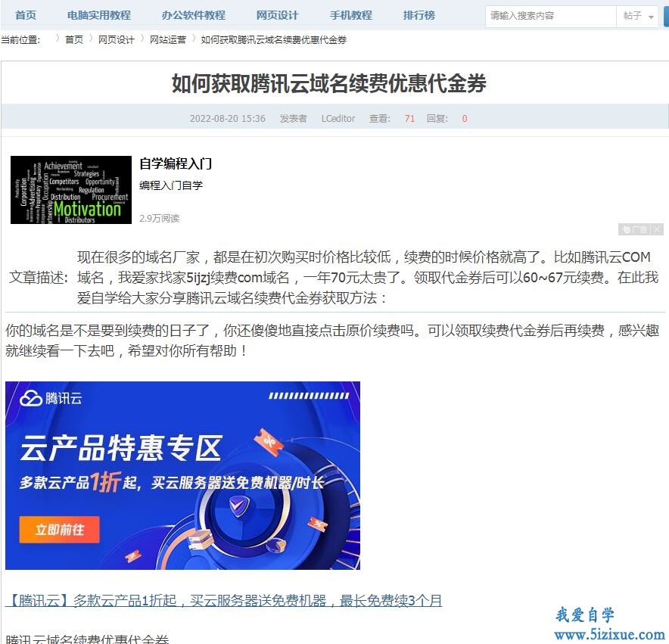Expand the 帖子 search type dropdown
The width and height of the screenshot is (669, 644).
click(x=638, y=16)
